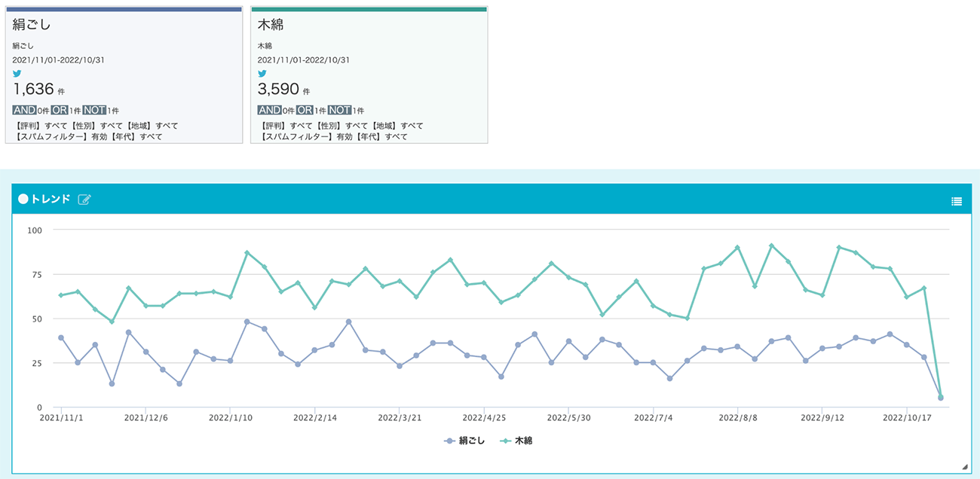
Task: Select the AND badge in the 絹ごし card
Action: [x=25, y=110]
